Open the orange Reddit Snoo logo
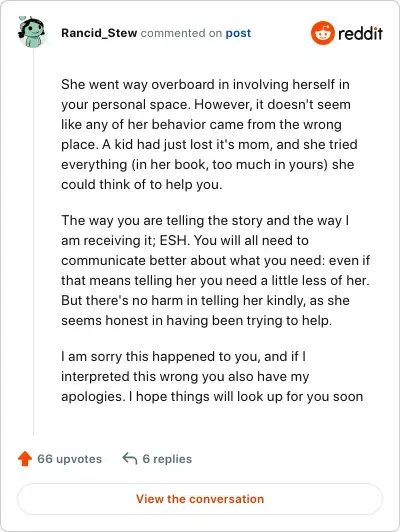Viewport: 400px width, 532px height. [x=322, y=33]
